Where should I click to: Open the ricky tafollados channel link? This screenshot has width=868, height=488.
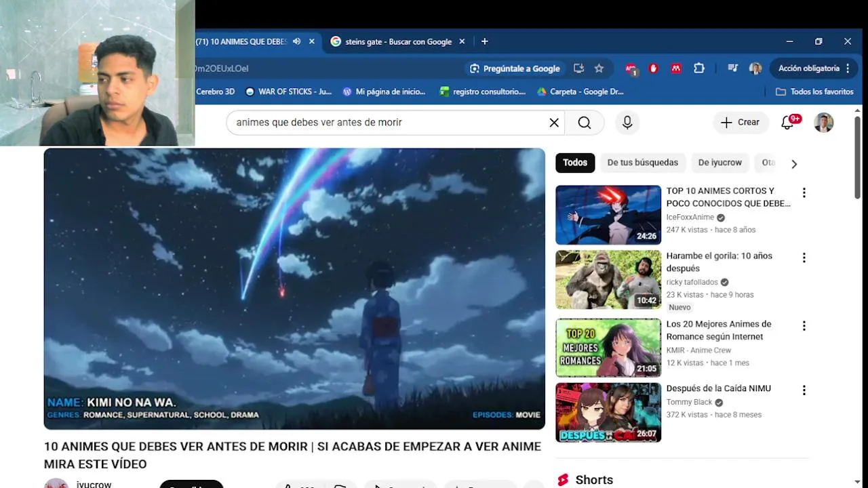point(692,283)
